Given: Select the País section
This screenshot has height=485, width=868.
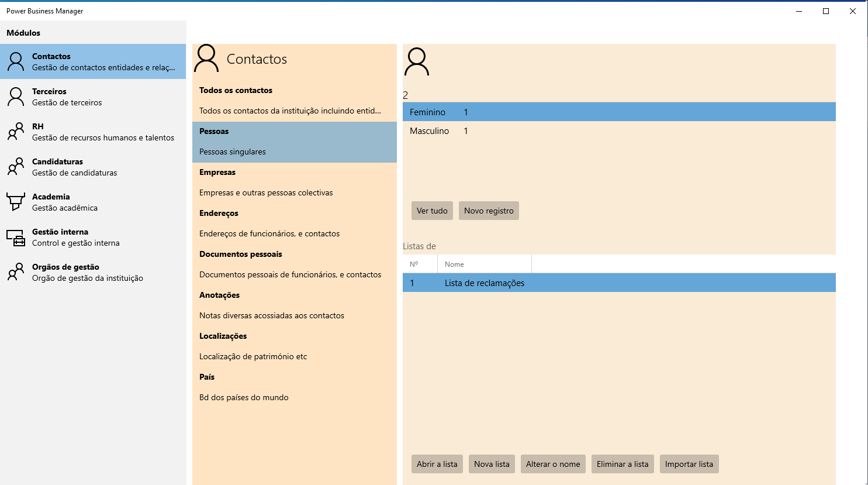Looking at the screenshot, I should tap(295, 387).
